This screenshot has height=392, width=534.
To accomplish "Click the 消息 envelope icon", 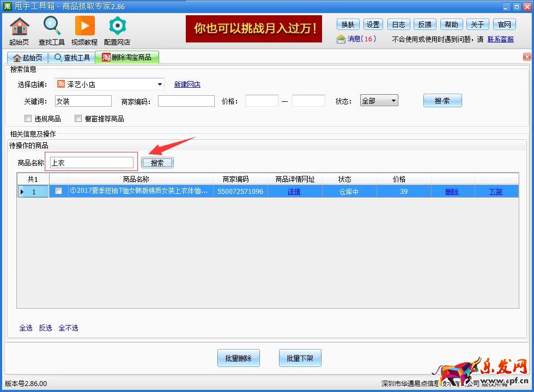I will [x=341, y=39].
